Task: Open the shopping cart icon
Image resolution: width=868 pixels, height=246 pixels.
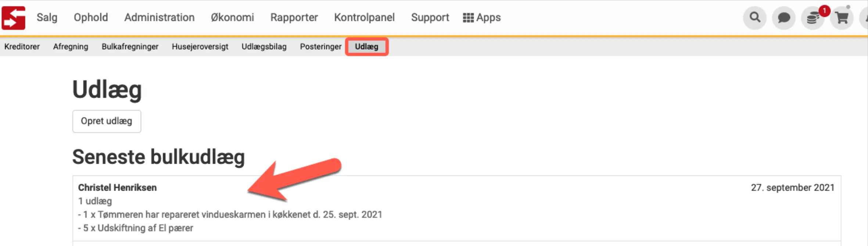Action: (842, 18)
